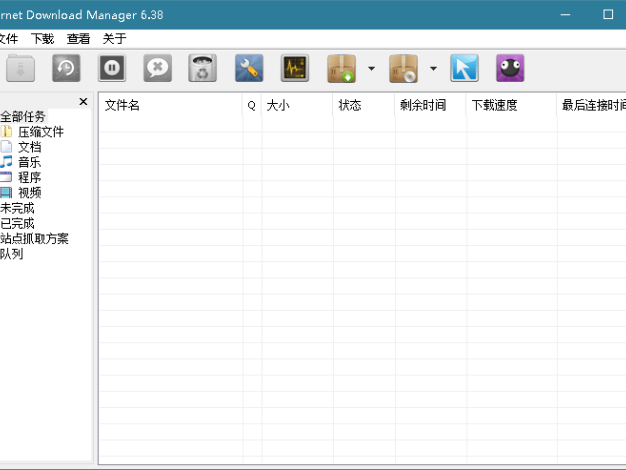Minimize the Internet Download Manager window
The height and width of the screenshot is (470, 626).
coord(565,15)
